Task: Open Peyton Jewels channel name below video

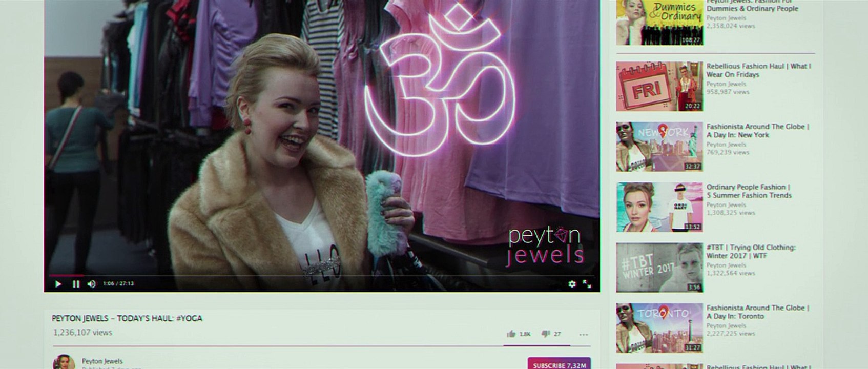Action: pos(102,361)
